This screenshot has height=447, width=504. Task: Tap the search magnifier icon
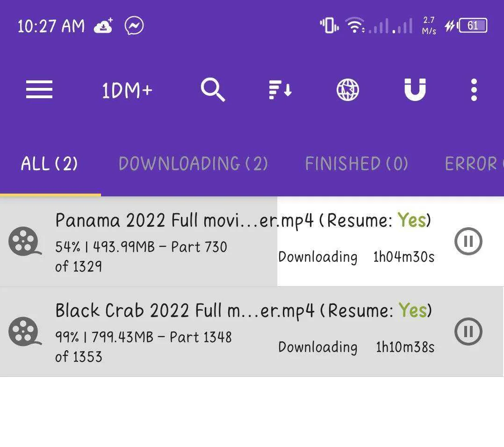pyautogui.click(x=212, y=90)
